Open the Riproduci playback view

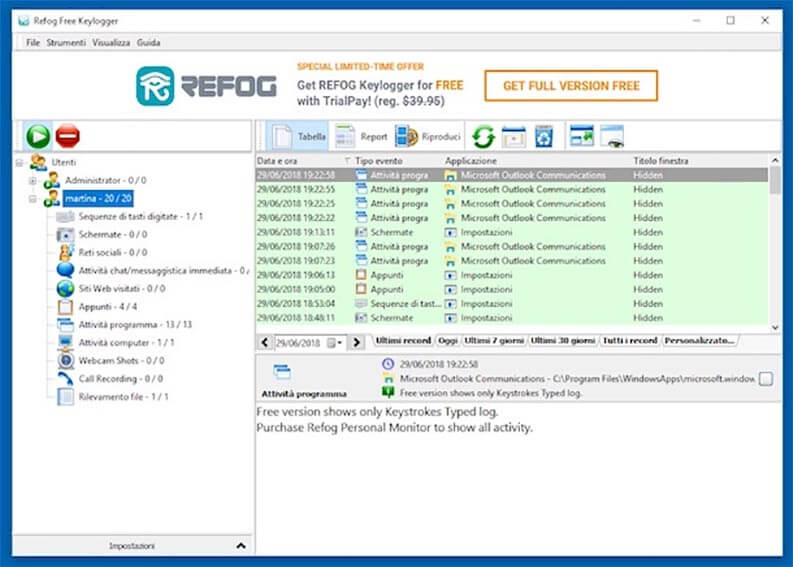pos(428,136)
